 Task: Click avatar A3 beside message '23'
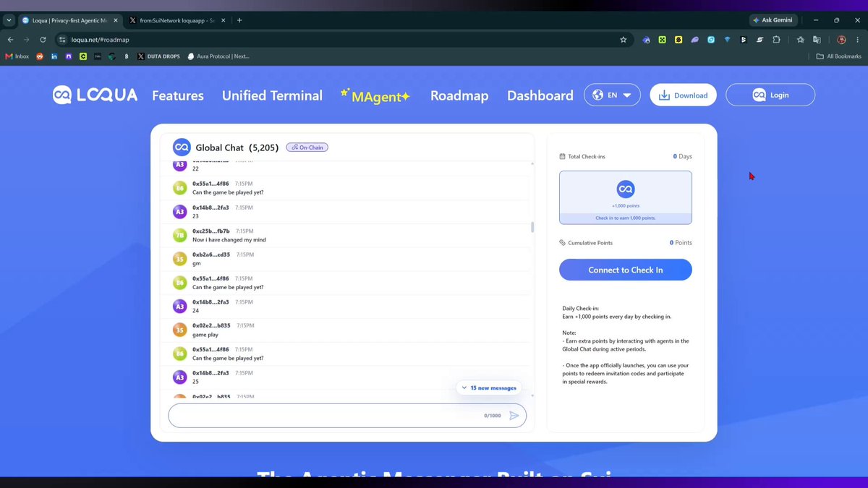coord(180,212)
